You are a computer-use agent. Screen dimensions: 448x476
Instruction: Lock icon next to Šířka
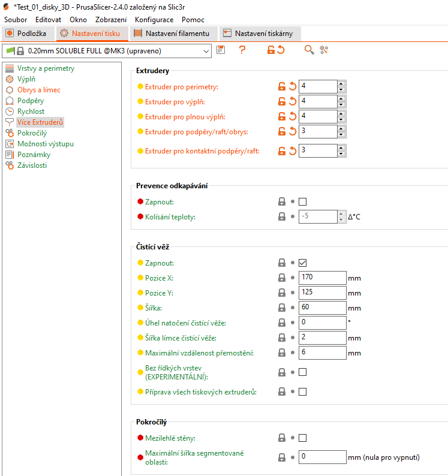[x=282, y=308]
